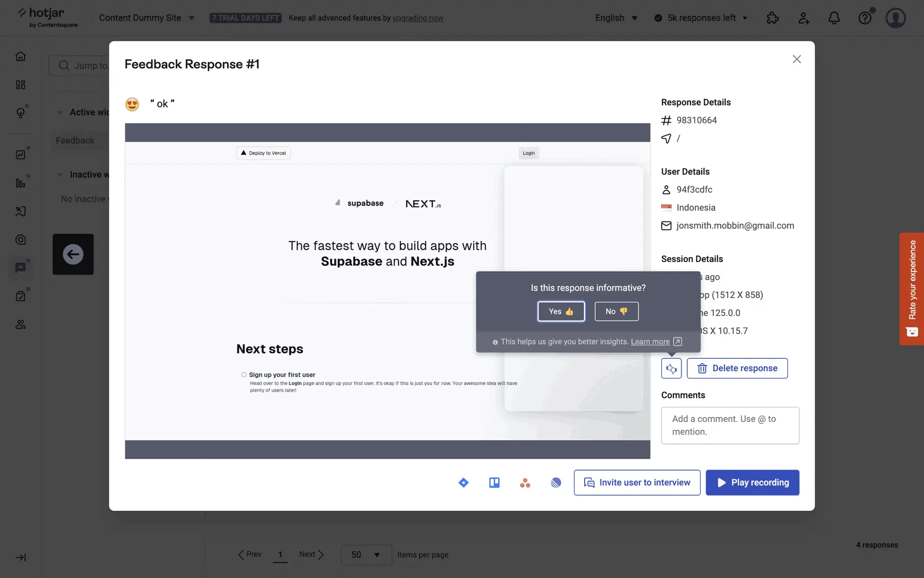Viewport: 924px width, 578px height.
Task: Click the Trello integration icon
Action: pyautogui.click(x=494, y=483)
